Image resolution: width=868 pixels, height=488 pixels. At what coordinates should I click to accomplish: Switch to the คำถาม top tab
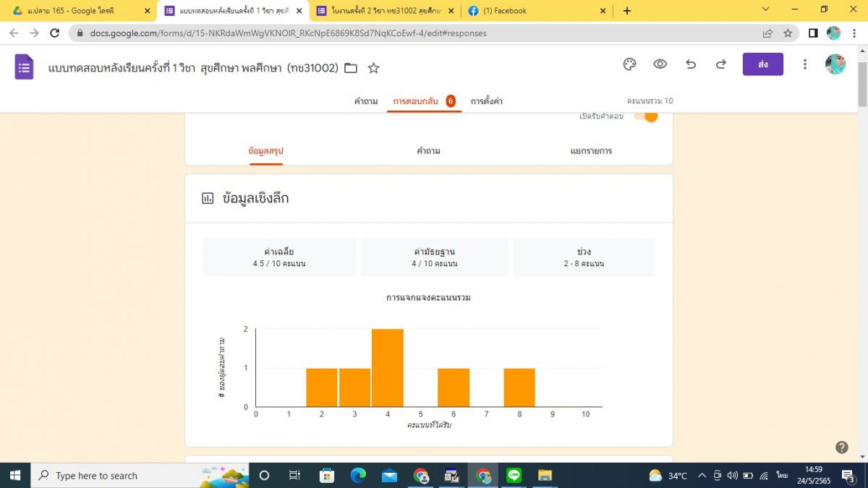[366, 101]
